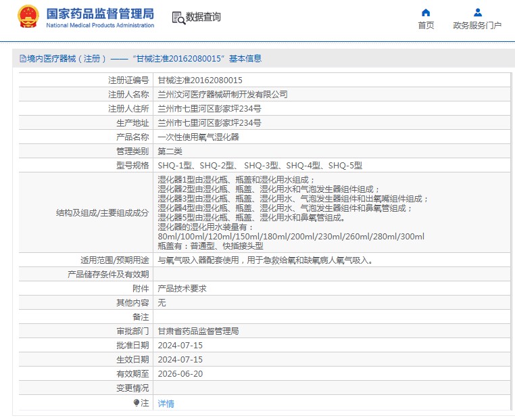515x420 pixels.
Task: Click the 80ml/100ml/120ml volume list line
Action: coord(291,236)
